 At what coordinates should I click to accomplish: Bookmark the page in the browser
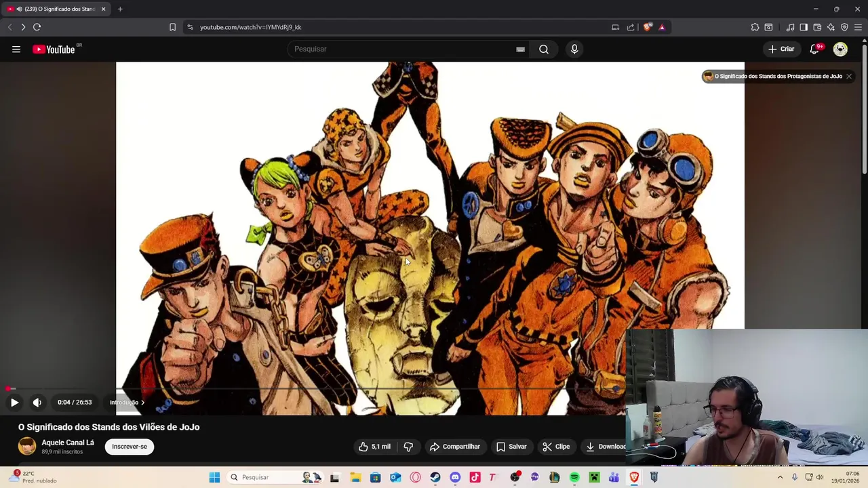pos(172,27)
